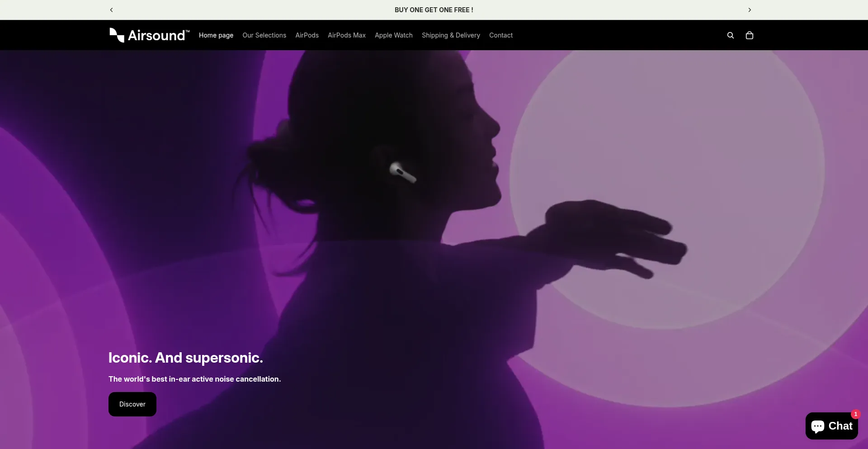Click the Shipping & Delivery link
Screen dimensions: 868x449
(451, 35)
